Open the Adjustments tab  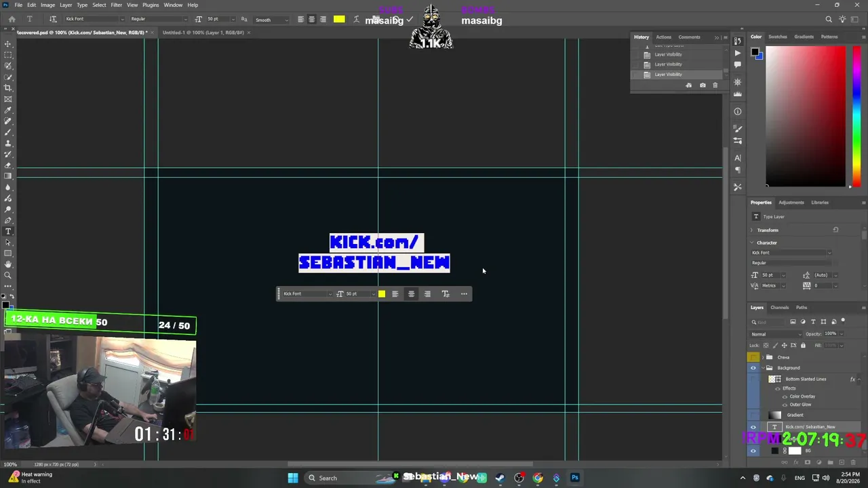tap(791, 203)
